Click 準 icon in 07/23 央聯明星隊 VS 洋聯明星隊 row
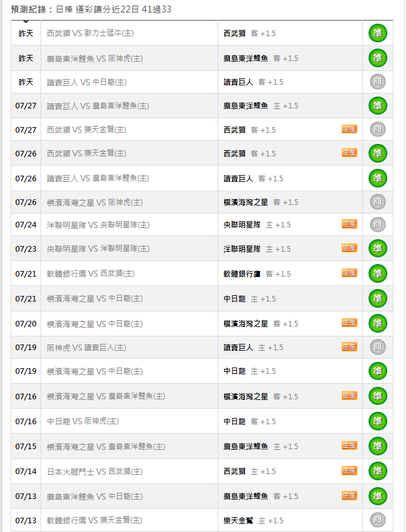The height and width of the screenshot is (532, 406). 378,249
